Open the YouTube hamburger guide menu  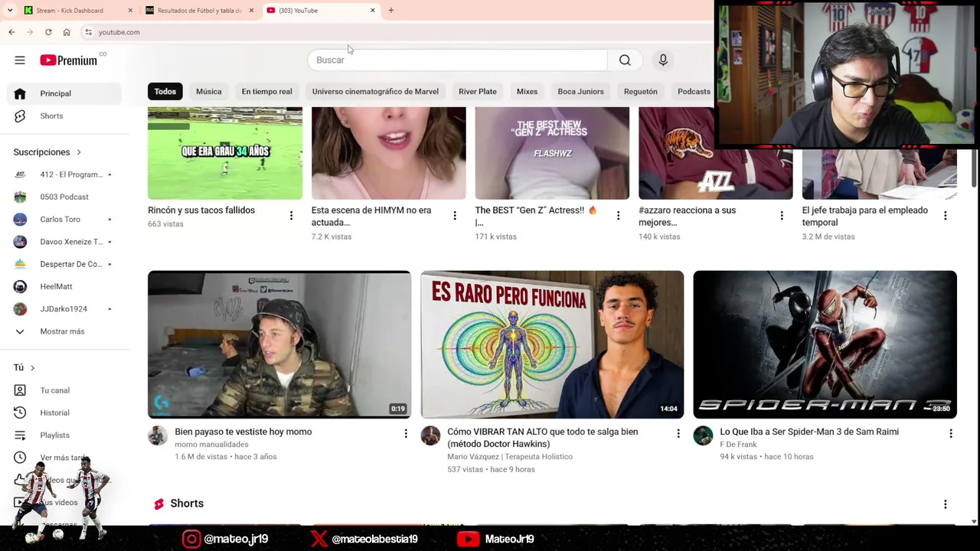pyautogui.click(x=20, y=60)
